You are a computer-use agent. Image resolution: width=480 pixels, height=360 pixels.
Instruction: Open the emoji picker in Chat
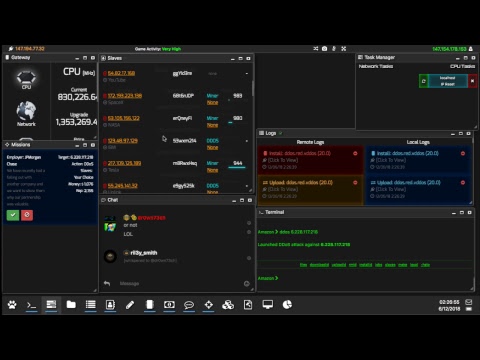click(x=247, y=283)
